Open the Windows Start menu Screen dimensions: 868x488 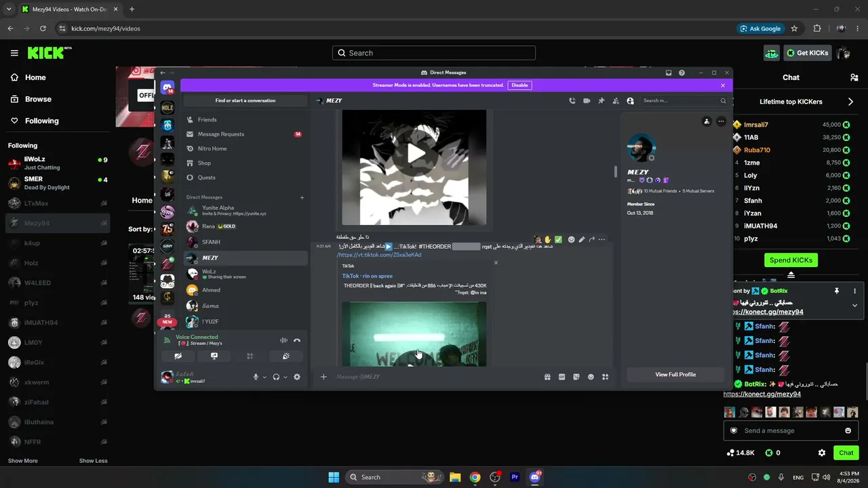[334, 477]
